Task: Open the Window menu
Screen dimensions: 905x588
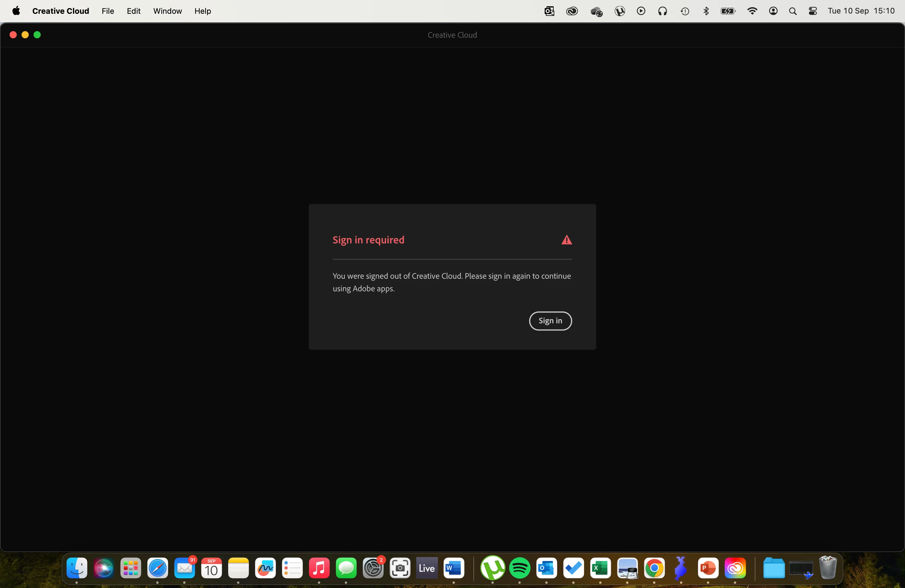Action: tap(167, 11)
